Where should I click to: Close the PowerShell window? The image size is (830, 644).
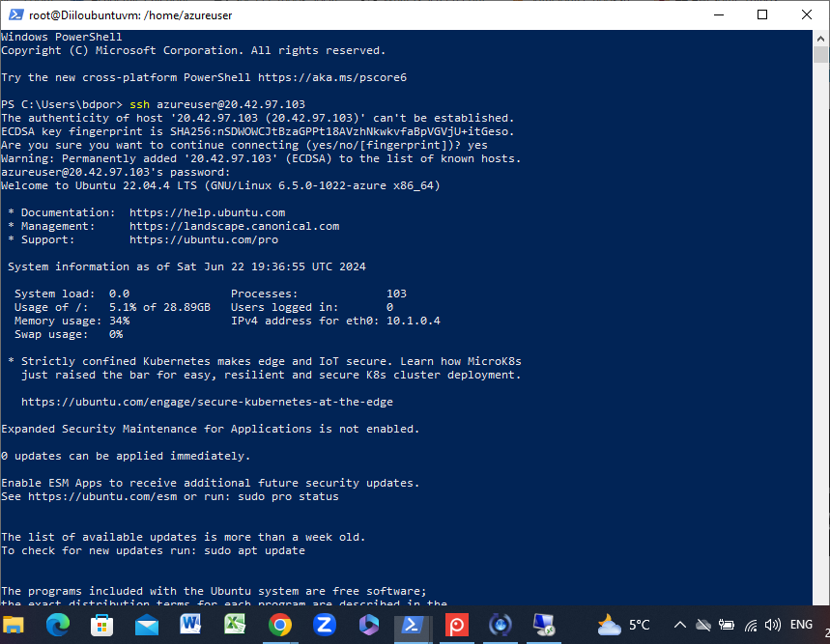(x=806, y=14)
